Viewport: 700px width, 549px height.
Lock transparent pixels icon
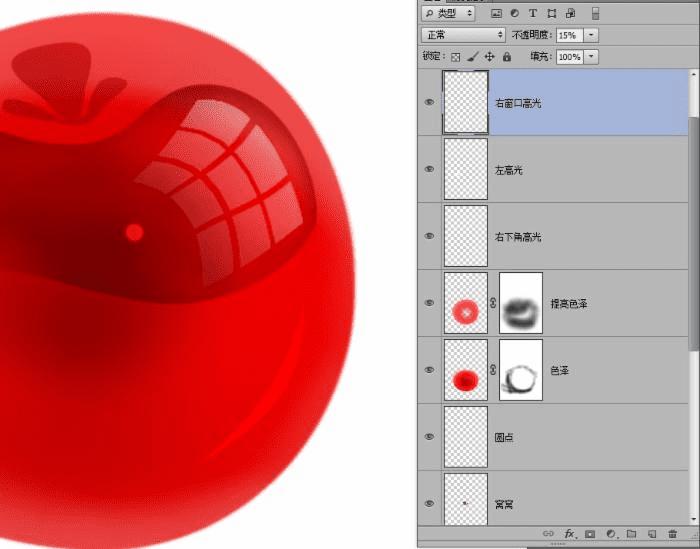pos(455,57)
